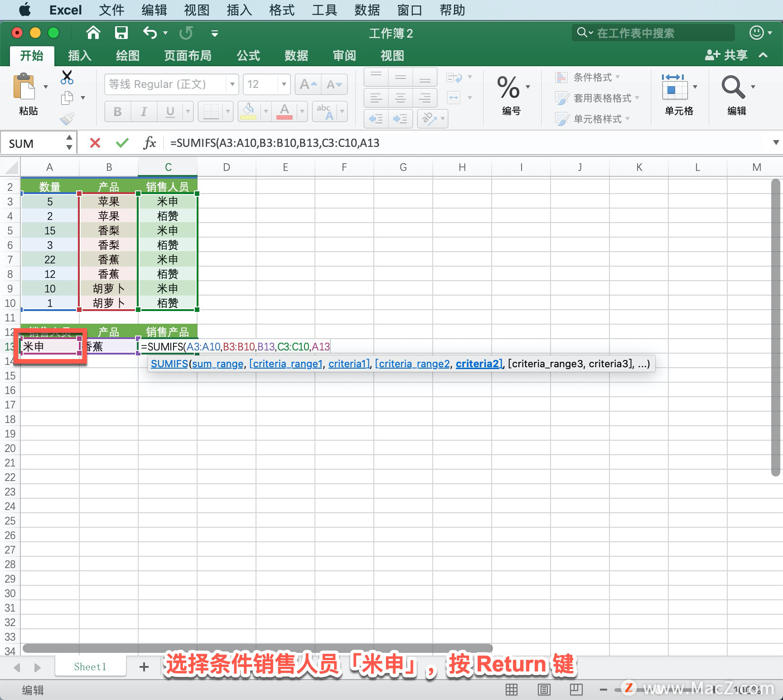Open the Apple menu
Screen dimensions: 783x700
[25, 10]
